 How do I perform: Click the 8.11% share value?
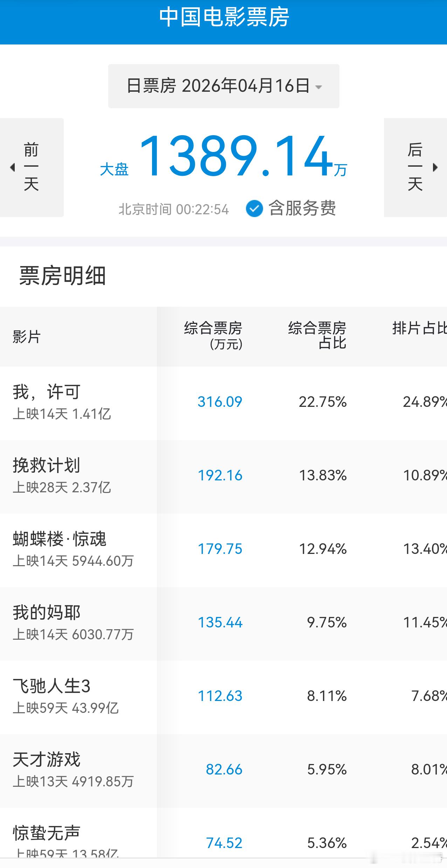tap(327, 696)
